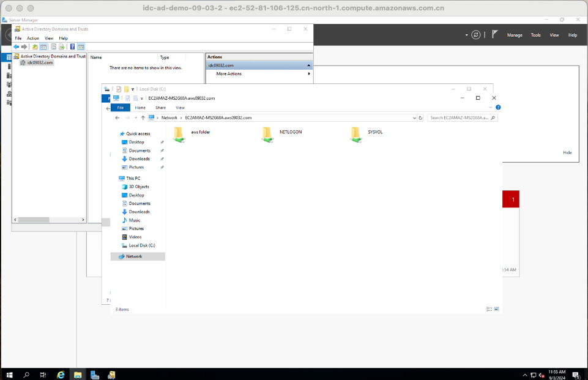Click the notification flag in Server Manager

tap(493, 35)
